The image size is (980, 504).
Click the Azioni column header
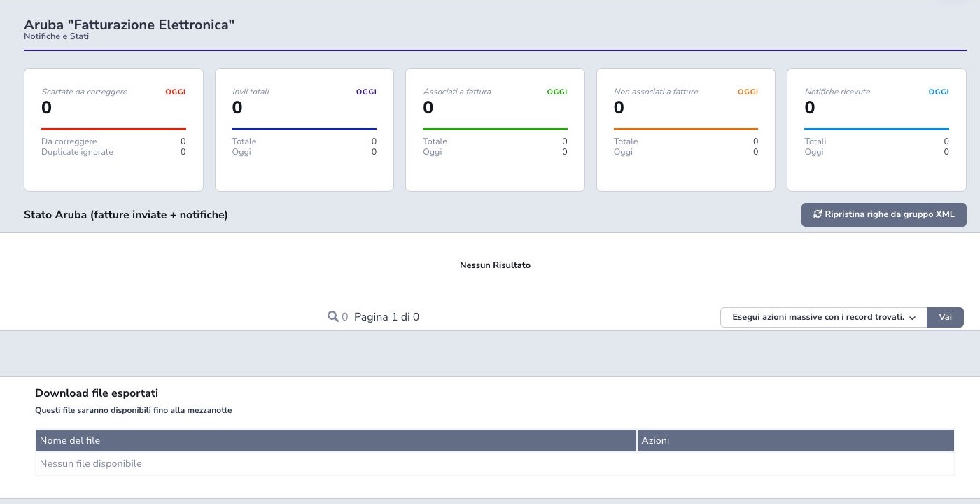(796, 440)
